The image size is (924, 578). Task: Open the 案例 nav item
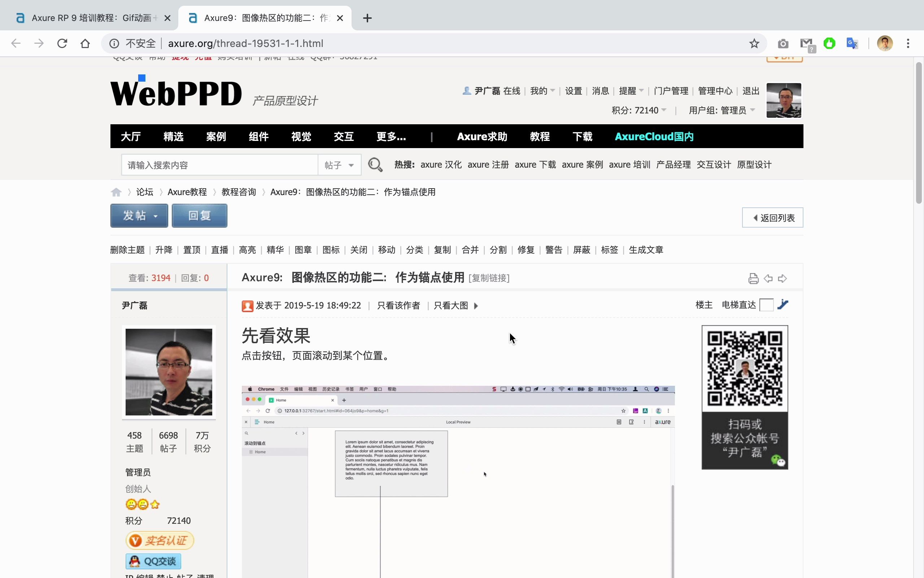pyautogui.click(x=216, y=137)
